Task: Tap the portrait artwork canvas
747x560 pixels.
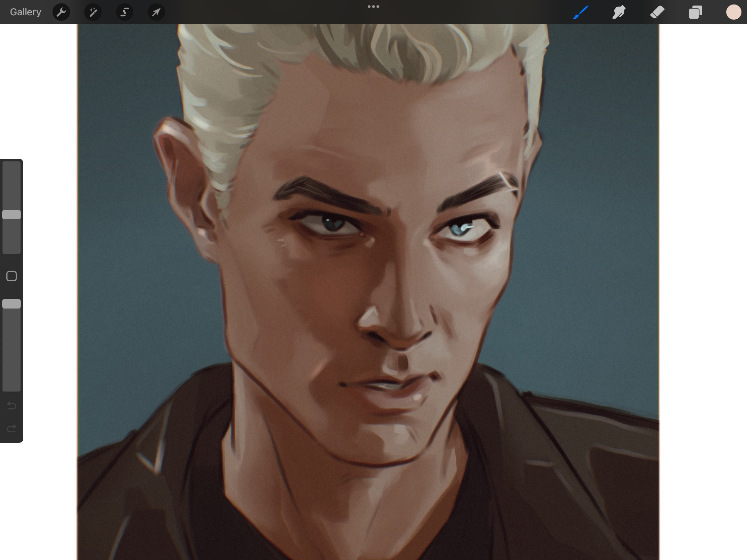Action: 368,292
